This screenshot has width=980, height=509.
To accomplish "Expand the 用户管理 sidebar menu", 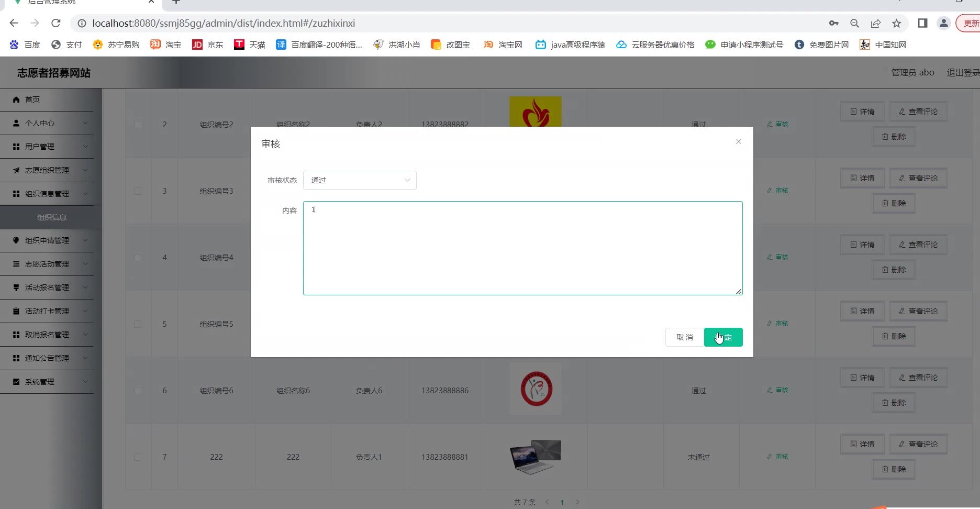I will click(x=47, y=147).
